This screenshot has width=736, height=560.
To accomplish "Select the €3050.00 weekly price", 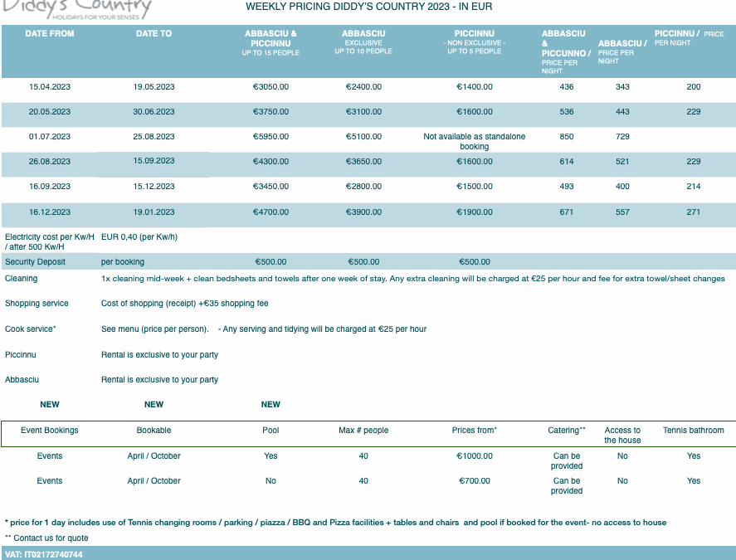I will click(271, 87).
